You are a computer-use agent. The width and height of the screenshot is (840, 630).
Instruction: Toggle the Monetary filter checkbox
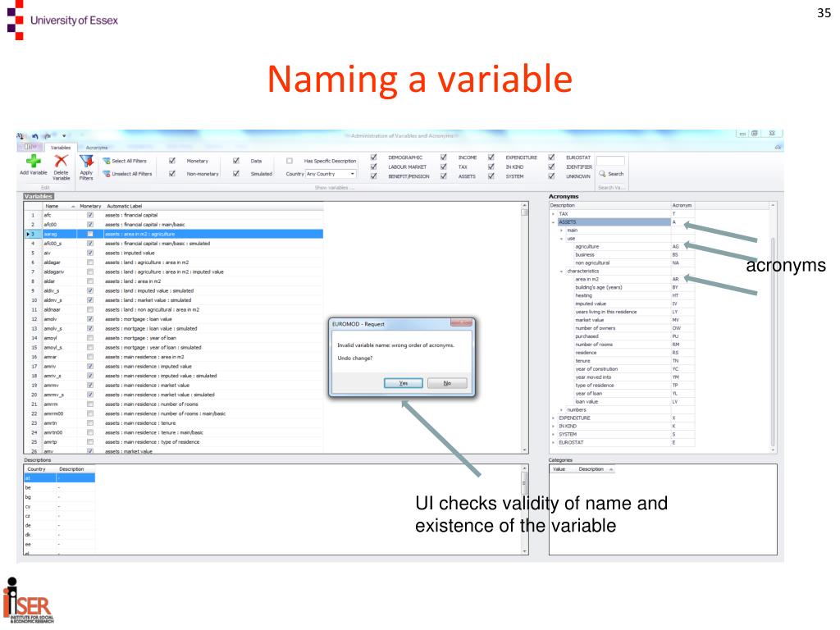point(172,161)
